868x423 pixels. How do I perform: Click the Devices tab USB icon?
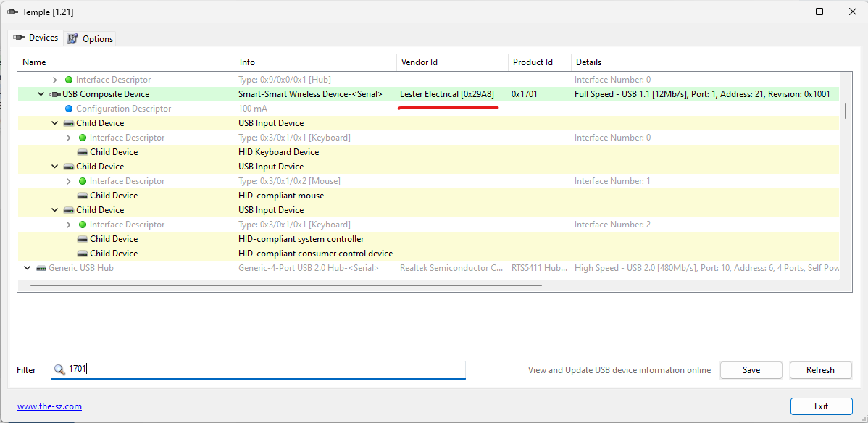coord(20,38)
